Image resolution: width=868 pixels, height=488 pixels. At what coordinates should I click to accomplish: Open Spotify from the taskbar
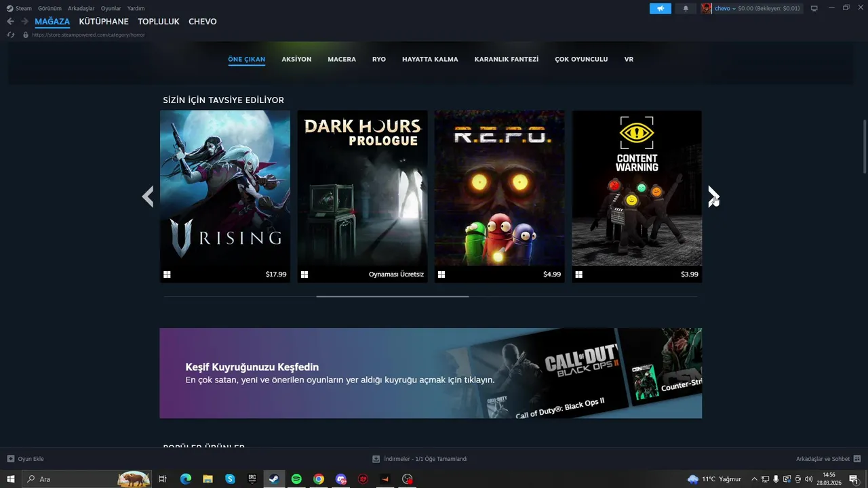296,479
